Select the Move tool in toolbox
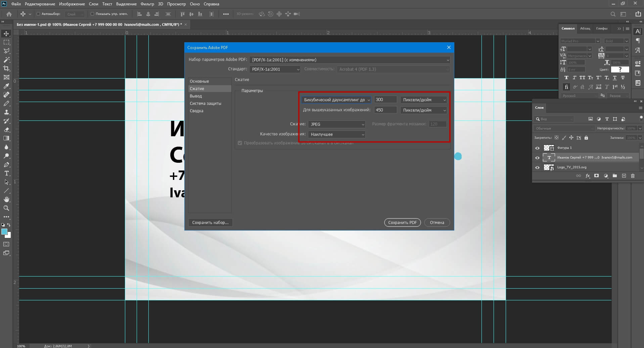This screenshot has width=644, height=348. pos(6,34)
